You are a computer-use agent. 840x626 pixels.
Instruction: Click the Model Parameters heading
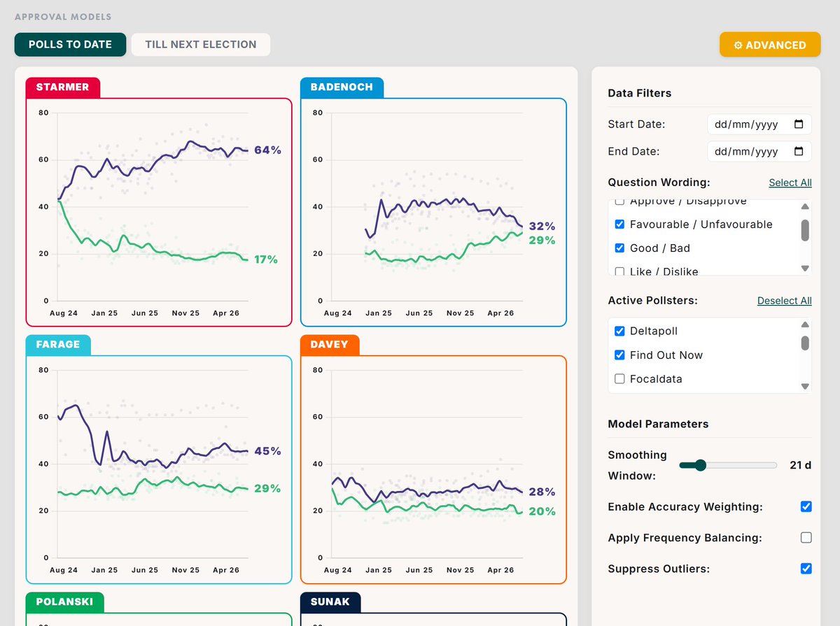(x=658, y=424)
